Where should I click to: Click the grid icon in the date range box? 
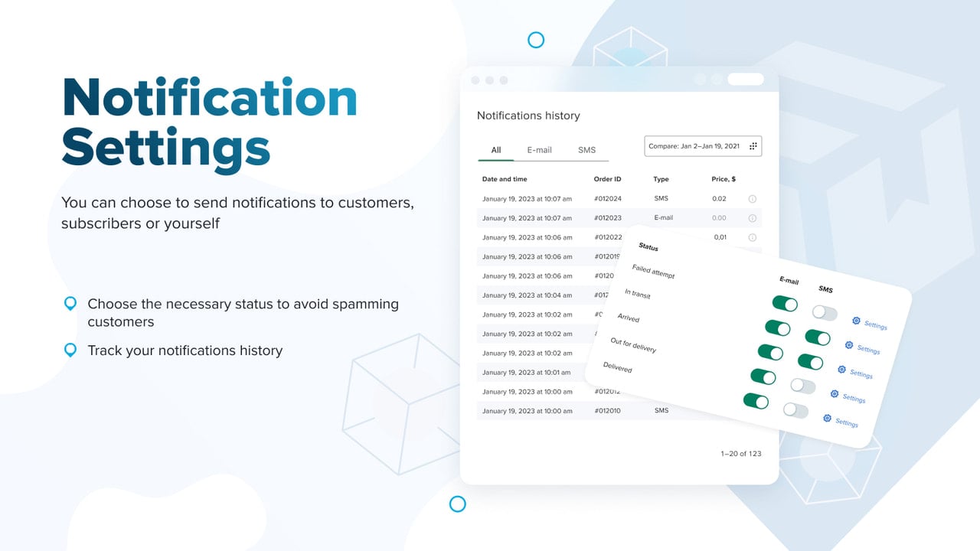pos(753,146)
